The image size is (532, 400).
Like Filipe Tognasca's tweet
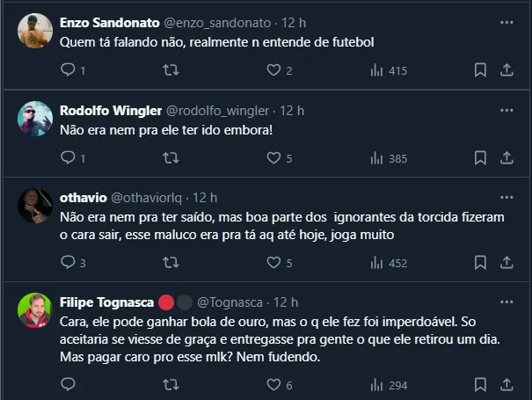tap(273, 385)
